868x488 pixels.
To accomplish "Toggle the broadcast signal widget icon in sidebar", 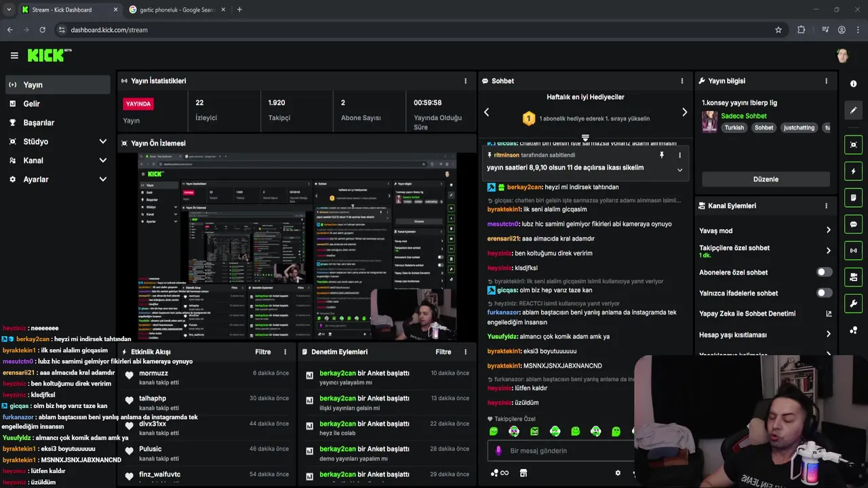I will [853, 250].
